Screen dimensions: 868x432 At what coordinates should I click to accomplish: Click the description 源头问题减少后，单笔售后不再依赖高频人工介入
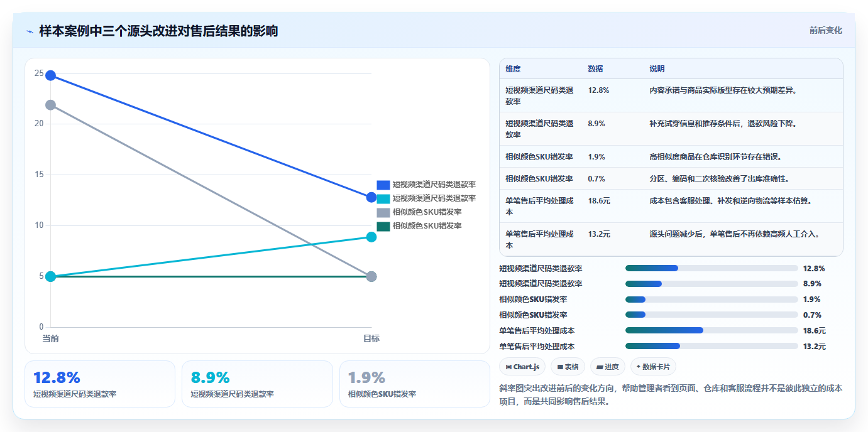734,234
